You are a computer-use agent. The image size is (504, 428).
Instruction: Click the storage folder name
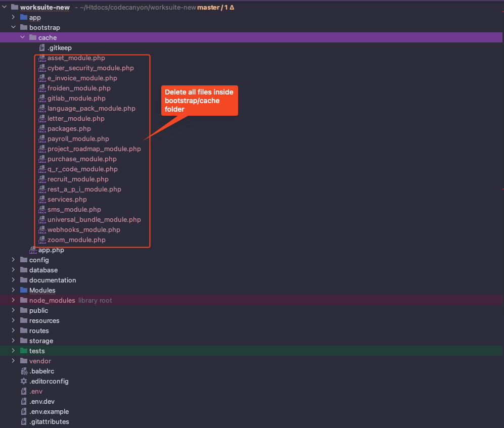click(41, 341)
